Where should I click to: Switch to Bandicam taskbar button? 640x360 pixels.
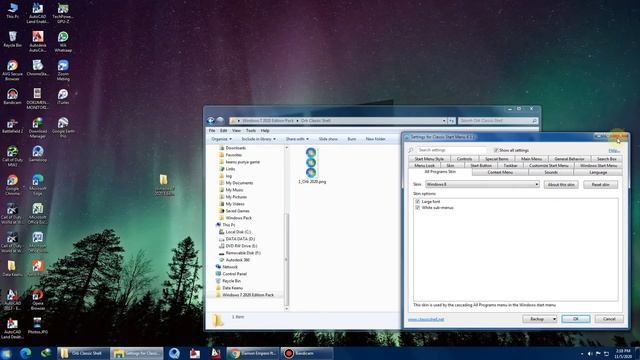click(306, 353)
